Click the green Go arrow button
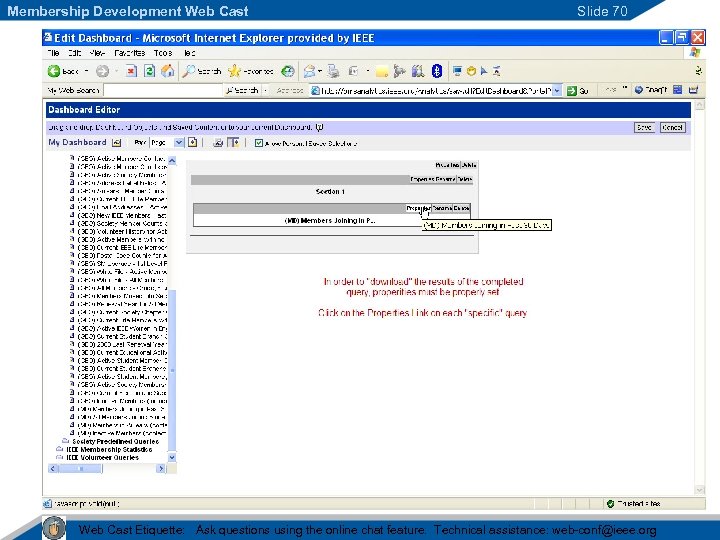The width and height of the screenshot is (720, 540). [x=571, y=90]
